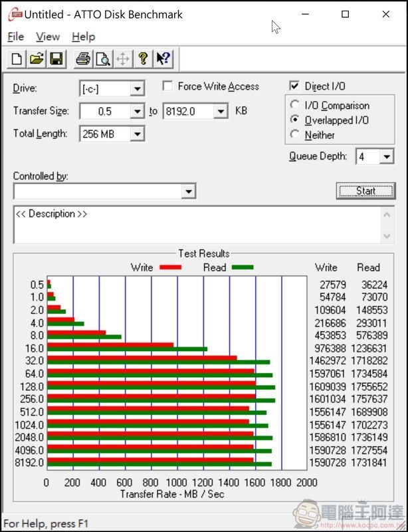Image resolution: width=408 pixels, height=532 pixels.
Task: Open a saved benchmark file via folder icon
Action: tap(37, 59)
